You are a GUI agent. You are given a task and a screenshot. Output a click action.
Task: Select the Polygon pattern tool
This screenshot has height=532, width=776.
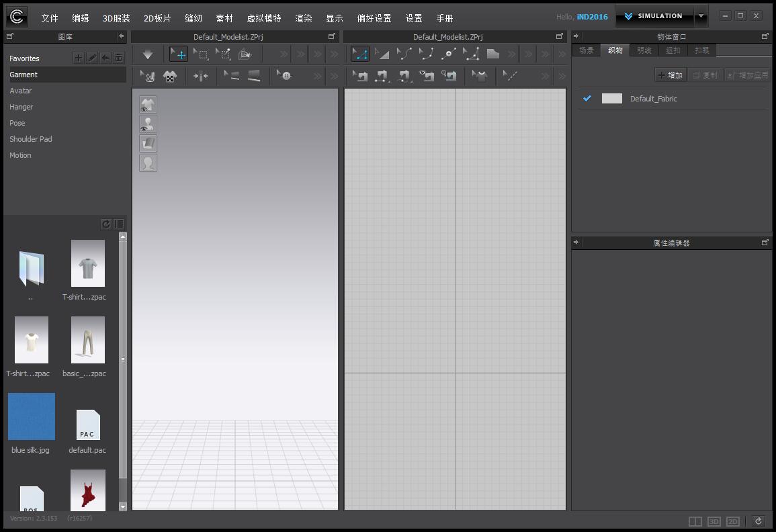(x=471, y=54)
